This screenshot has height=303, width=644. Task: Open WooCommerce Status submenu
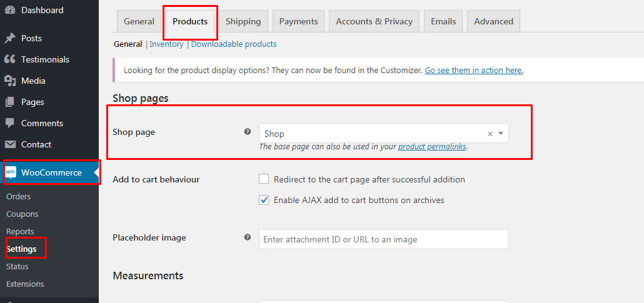[18, 267]
